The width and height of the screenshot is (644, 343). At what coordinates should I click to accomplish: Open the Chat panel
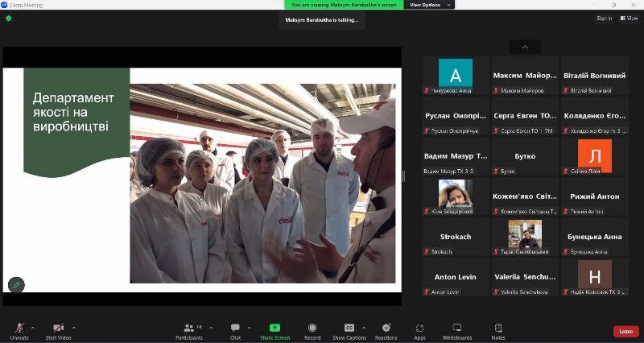(x=235, y=329)
